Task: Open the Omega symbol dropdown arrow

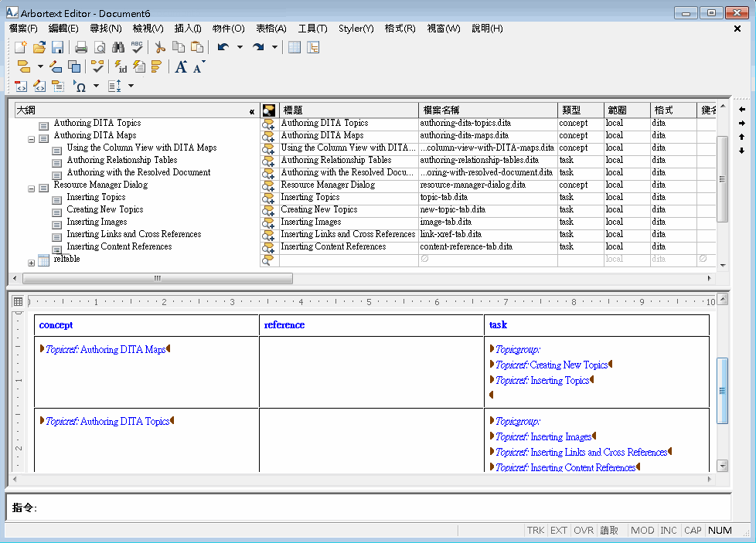Action: click(x=96, y=87)
